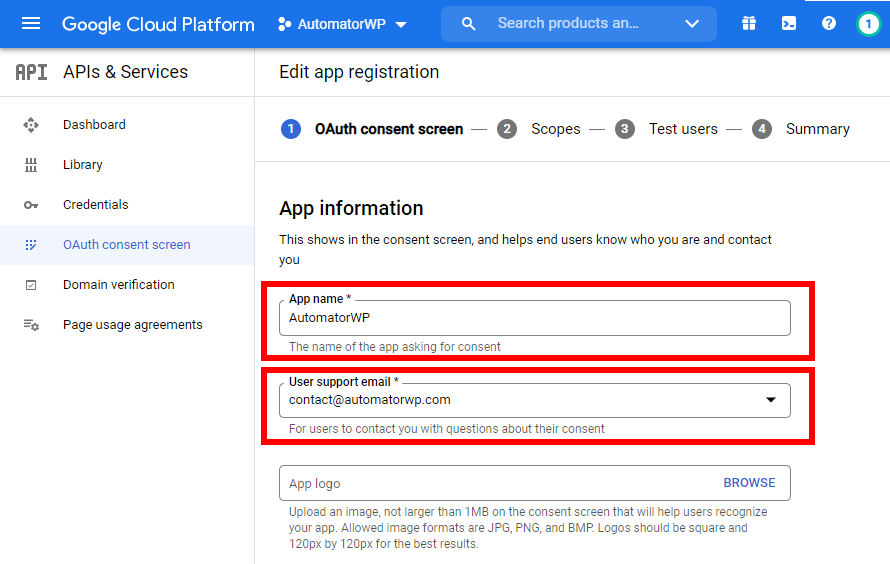Select Page usage agreements menu item
The height and width of the screenshot is (564, 890).
132,325
